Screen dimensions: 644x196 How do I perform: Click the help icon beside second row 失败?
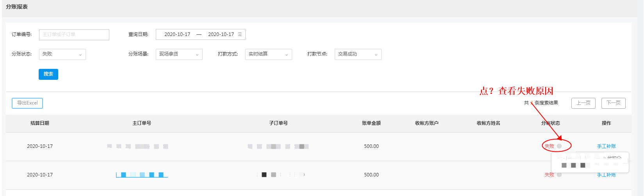(x=559, y=175)
